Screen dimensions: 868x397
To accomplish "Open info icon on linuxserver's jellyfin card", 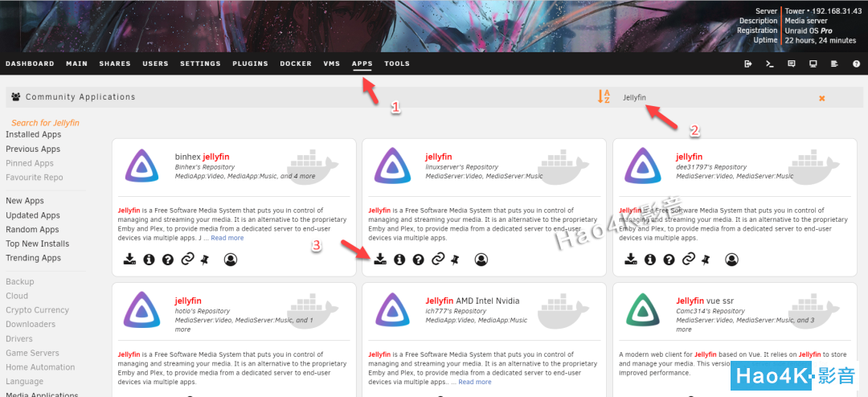I will 399,259.
